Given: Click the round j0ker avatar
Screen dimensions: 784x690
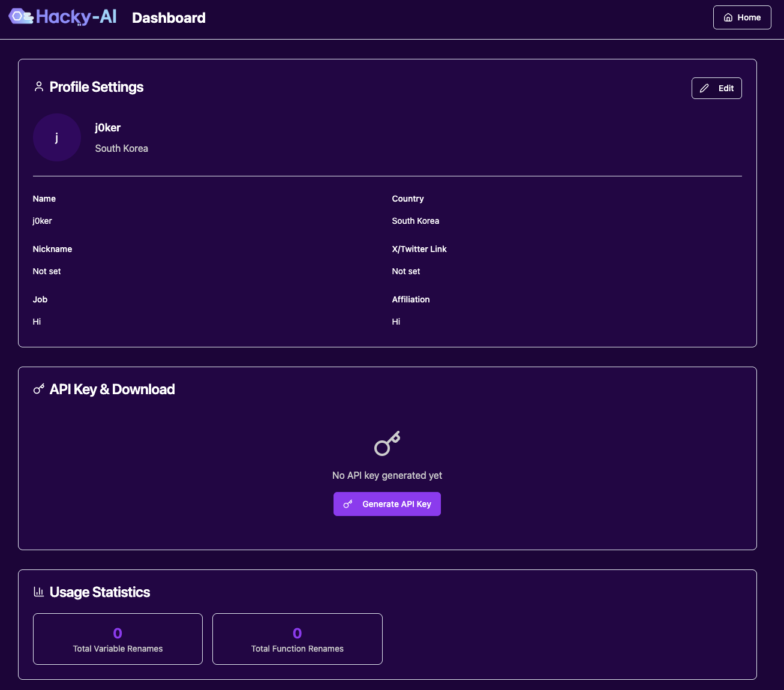Looking at the screenshot, I should pos(57,137).
